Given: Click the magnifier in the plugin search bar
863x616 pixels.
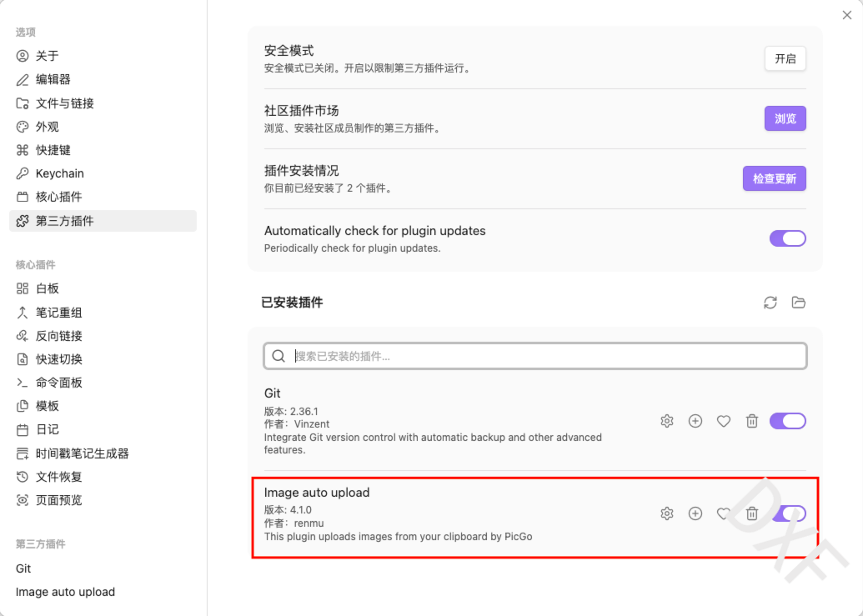Looking at the screenshot, I should tap(278, 356).
